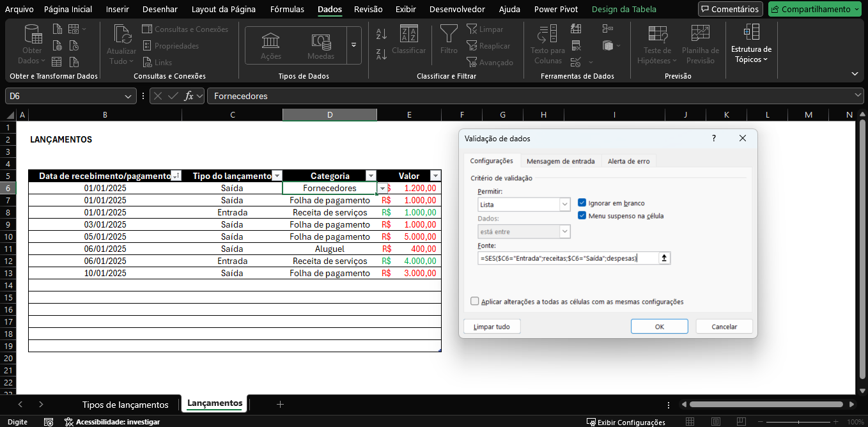Open Data de recebimento filter dropdown
Image resolution: width=868 pixels, height=427 pixels.
(x=176, y=176)
